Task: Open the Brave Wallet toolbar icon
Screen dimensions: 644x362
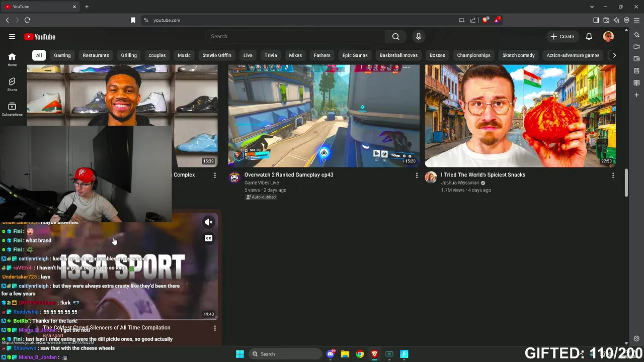Action: point(606,20)
